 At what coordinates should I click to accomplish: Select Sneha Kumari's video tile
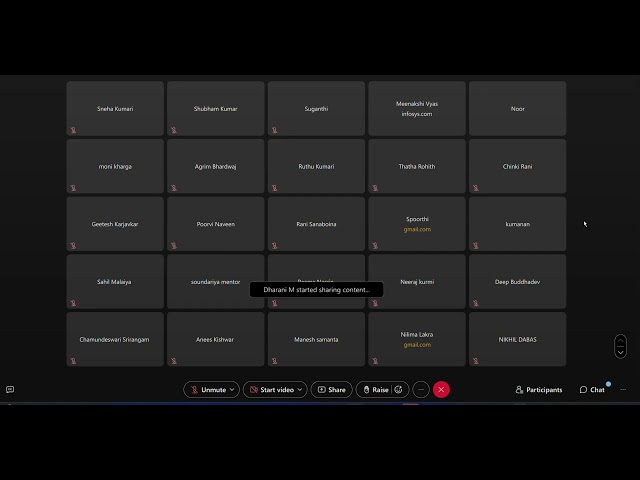pos(115,109)
